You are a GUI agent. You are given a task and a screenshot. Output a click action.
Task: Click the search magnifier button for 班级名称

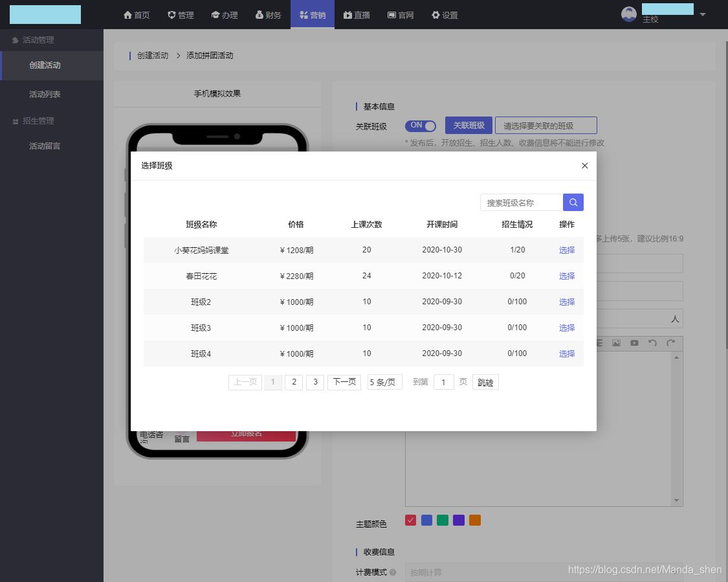pos(573,202)
